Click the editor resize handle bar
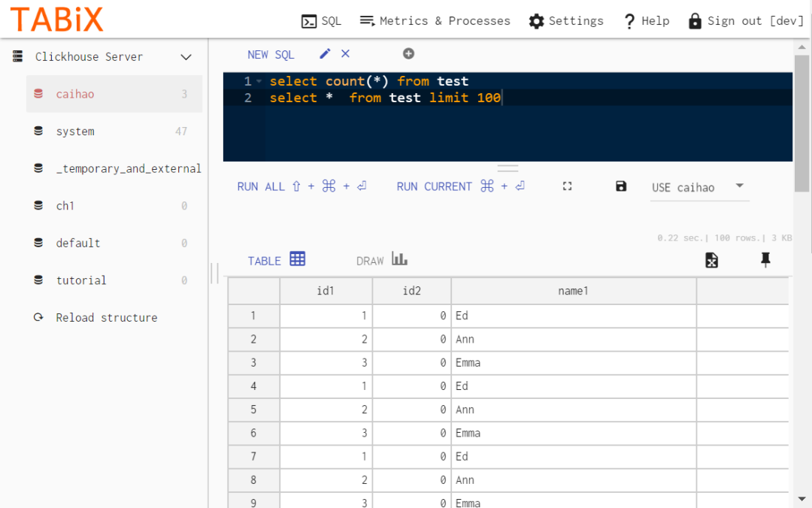Viewport: 812px width, 508px height. pyautogui.click(x=507, y=168)
